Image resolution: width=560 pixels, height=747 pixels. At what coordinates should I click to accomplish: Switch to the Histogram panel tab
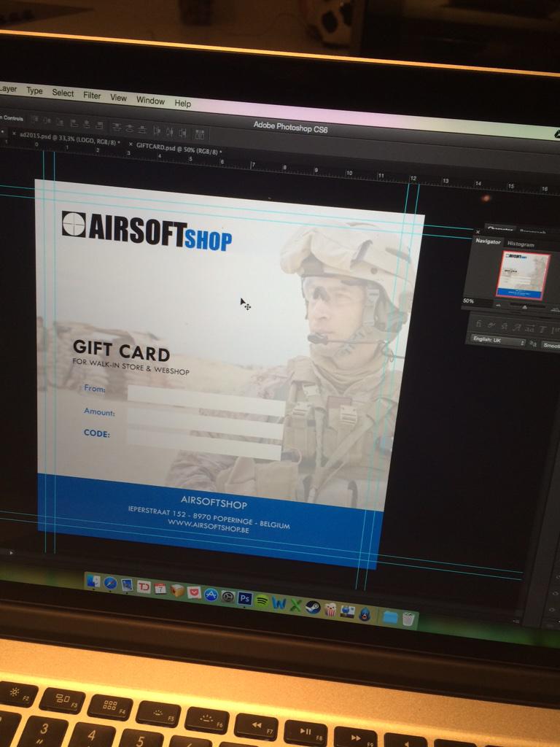(x=521, y=245)
